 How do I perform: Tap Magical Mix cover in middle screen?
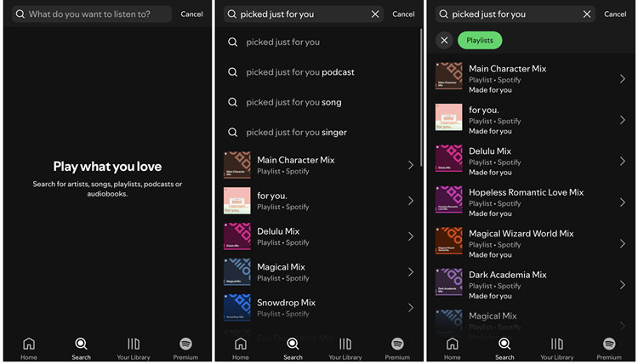click(236, 271)
